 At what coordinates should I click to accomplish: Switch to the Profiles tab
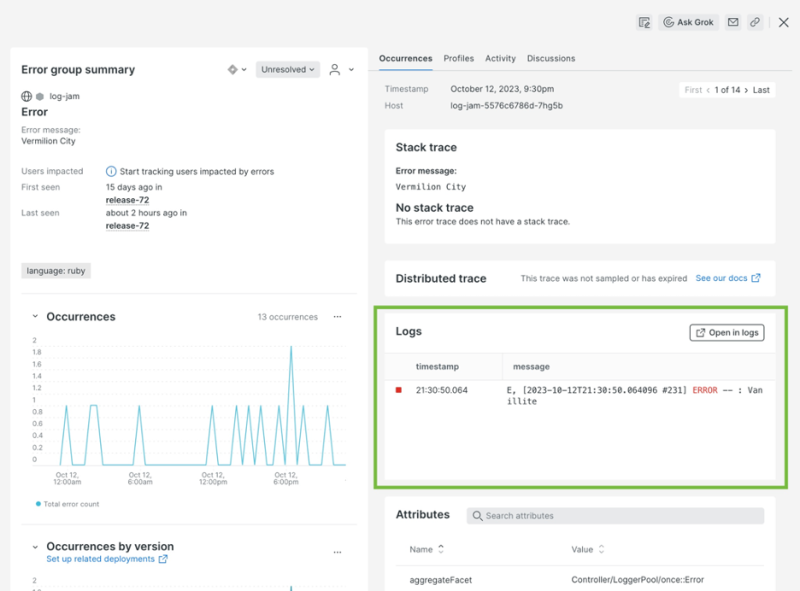click(458, 58)
